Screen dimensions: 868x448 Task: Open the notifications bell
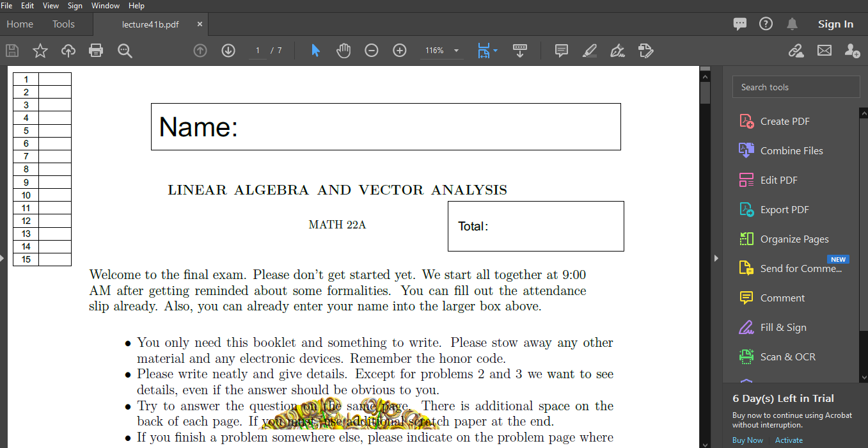coord(792,24)
